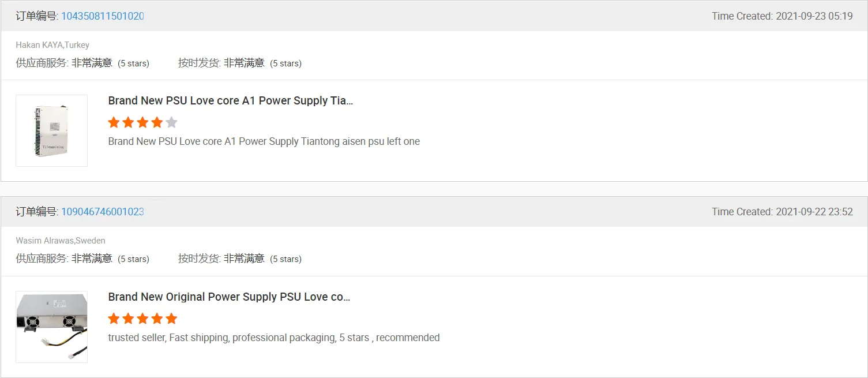868x378 pixels.
Task: Click the 'Tiantong aisen psu left one' review text
Action: [x=264, y=141]
